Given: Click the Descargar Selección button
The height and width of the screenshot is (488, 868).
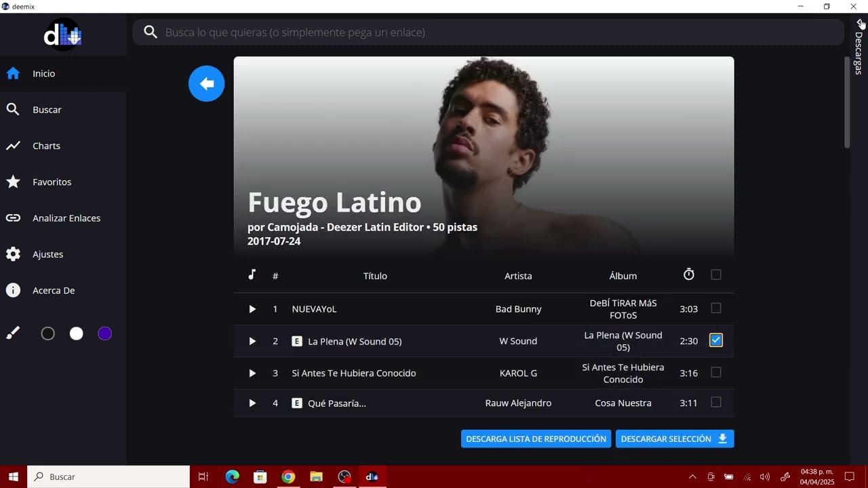Looking at the screenshot, I should click(x=675, y=439).
